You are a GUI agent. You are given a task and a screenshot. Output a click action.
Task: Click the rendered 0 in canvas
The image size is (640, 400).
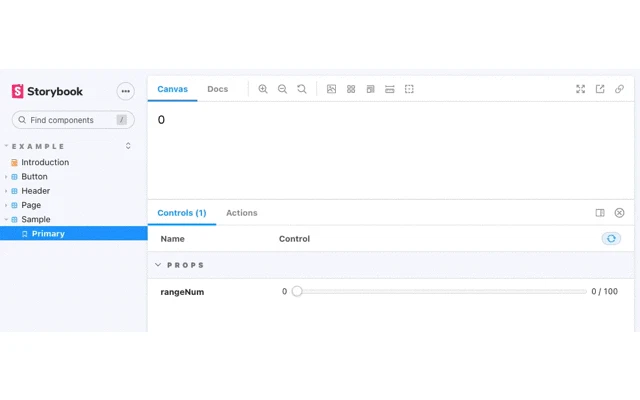point(161,120)
